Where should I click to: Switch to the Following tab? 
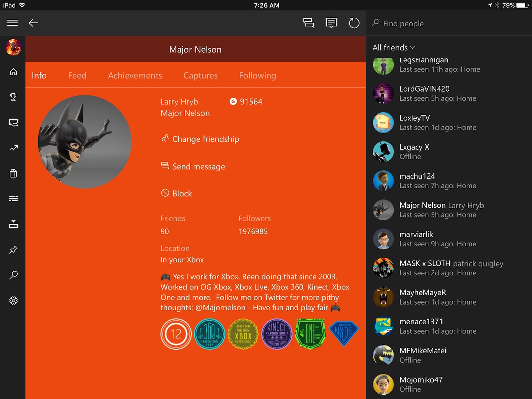[257, 75]
